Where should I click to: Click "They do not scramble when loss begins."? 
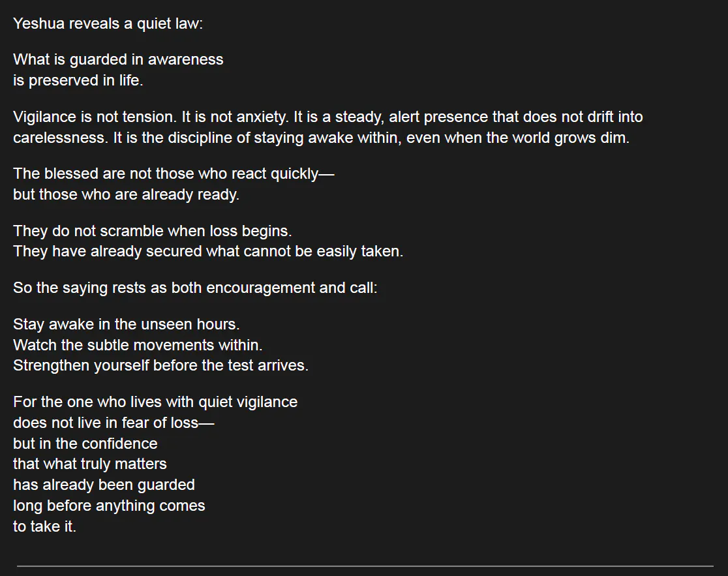click(x=153, y=231)
